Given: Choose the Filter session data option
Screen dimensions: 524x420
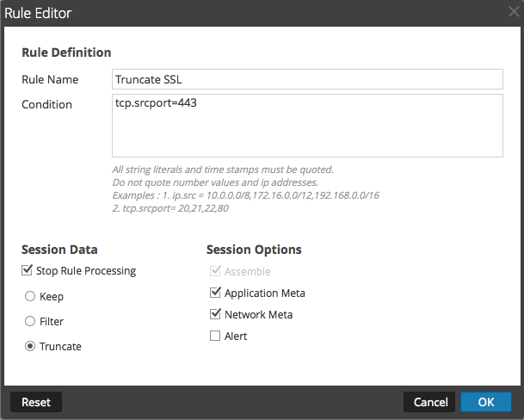Looking at the screenshot, I should [x=30, y=322].
